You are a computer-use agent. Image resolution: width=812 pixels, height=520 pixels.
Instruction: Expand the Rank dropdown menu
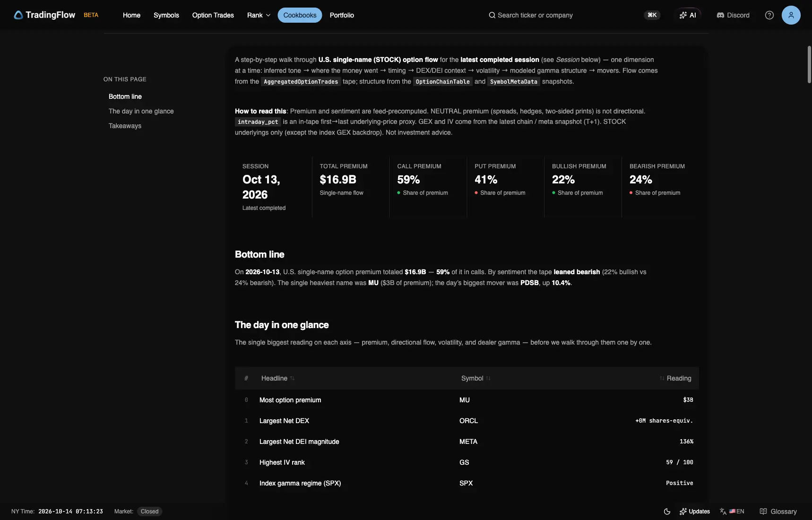coord(259,15)
